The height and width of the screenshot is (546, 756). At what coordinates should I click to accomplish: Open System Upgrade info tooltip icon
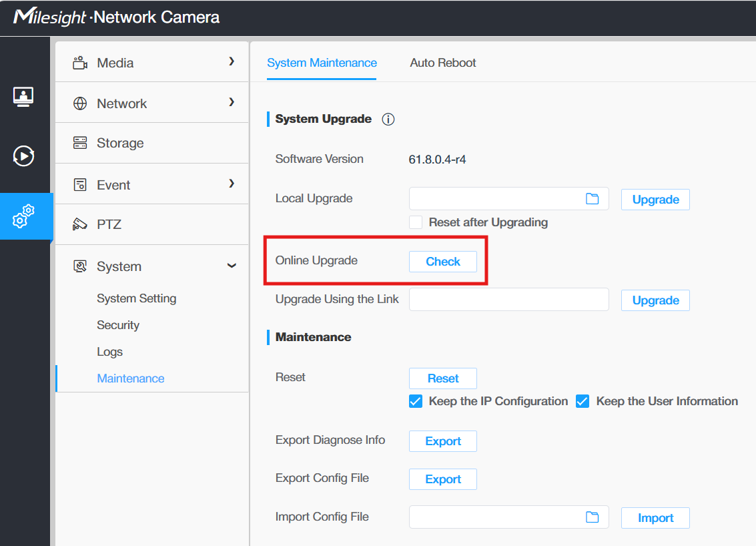pyautogui.click(x=388, y=119)
